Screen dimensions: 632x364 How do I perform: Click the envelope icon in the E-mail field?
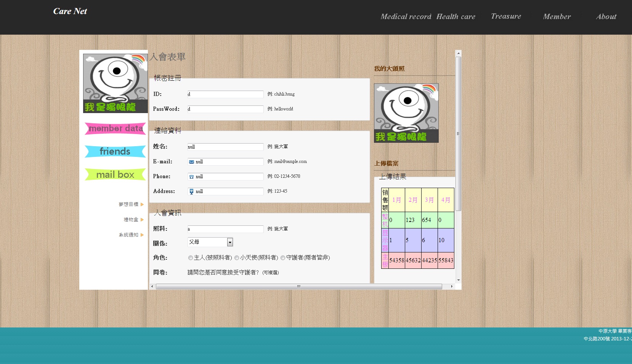tap(191, 162)
